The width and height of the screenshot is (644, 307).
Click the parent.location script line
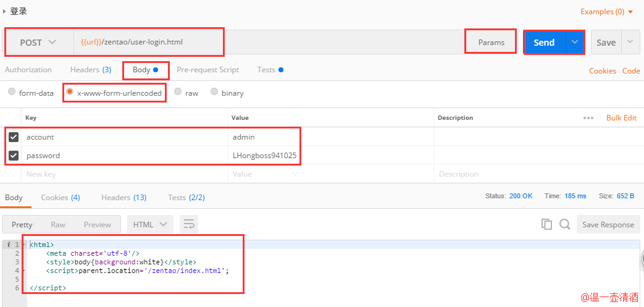pyautogui.click(x=137, y=271)
